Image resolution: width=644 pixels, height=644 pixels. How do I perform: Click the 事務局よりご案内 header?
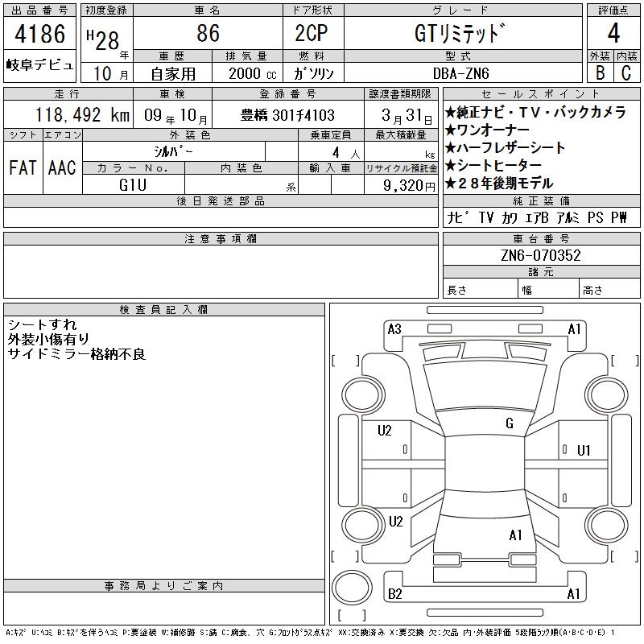click(x=164, y=586)
